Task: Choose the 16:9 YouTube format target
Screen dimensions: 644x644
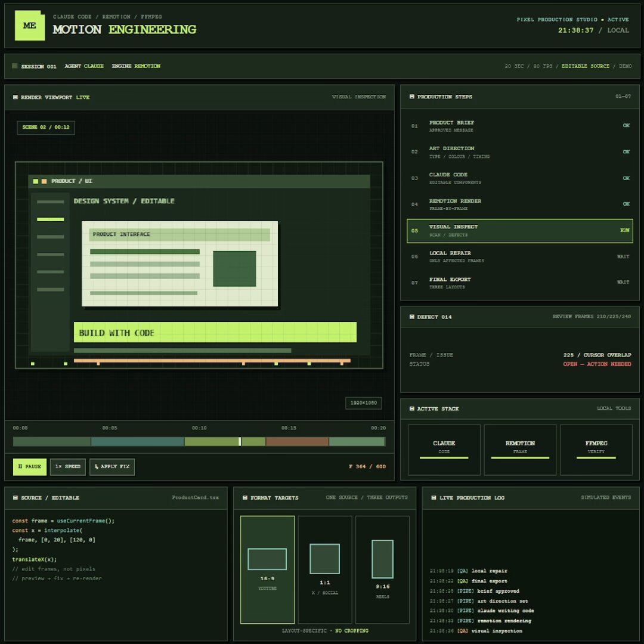Action: pos(267,569)
